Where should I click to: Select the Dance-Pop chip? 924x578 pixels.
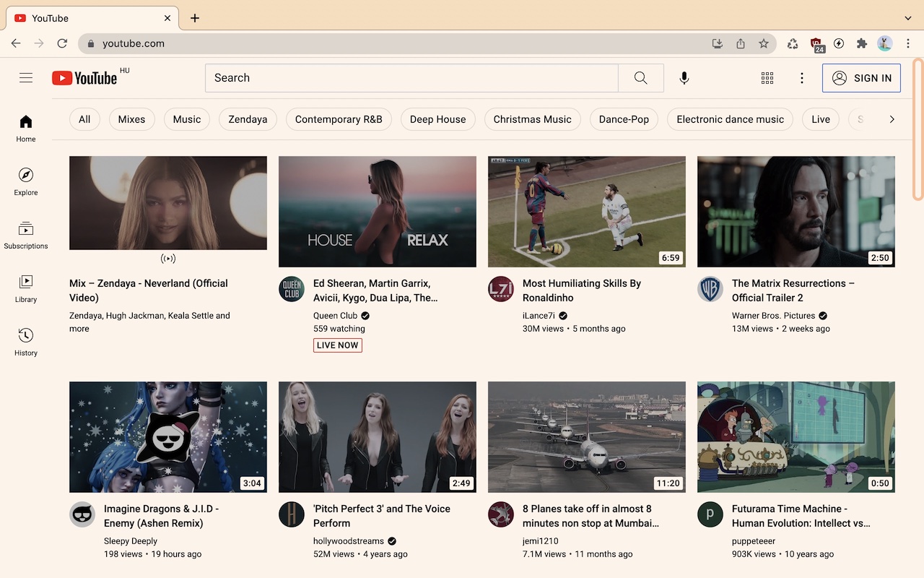[x=624, y=119]
